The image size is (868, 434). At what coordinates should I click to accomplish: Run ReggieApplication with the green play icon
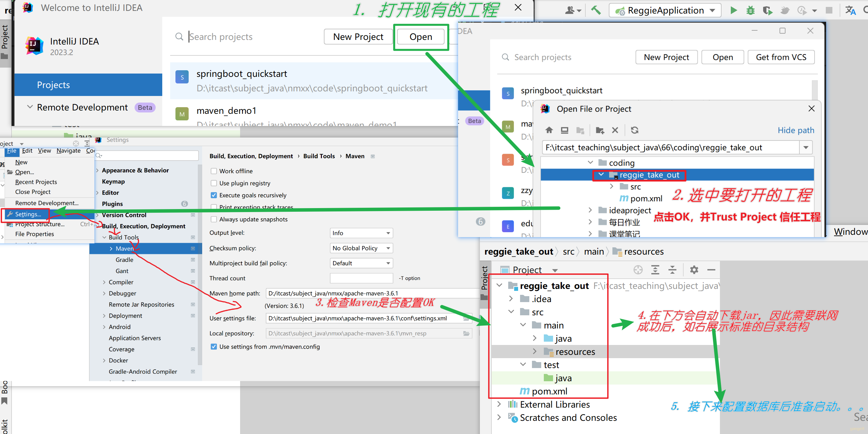click(x=733, y=11)
